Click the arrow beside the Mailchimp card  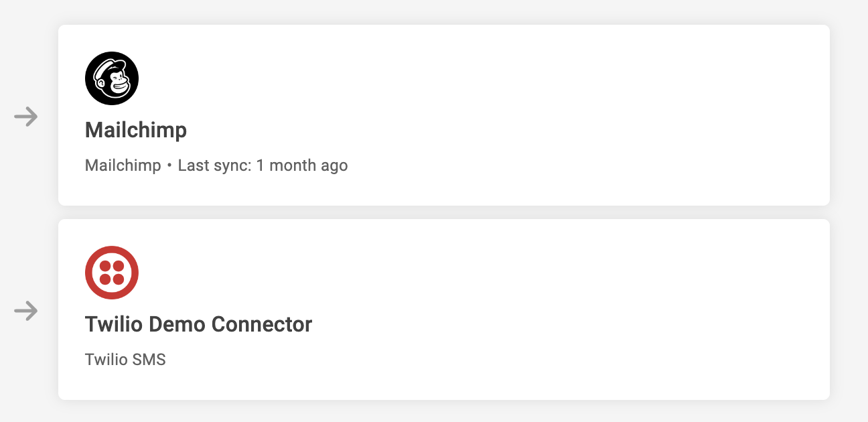[26, 117]
